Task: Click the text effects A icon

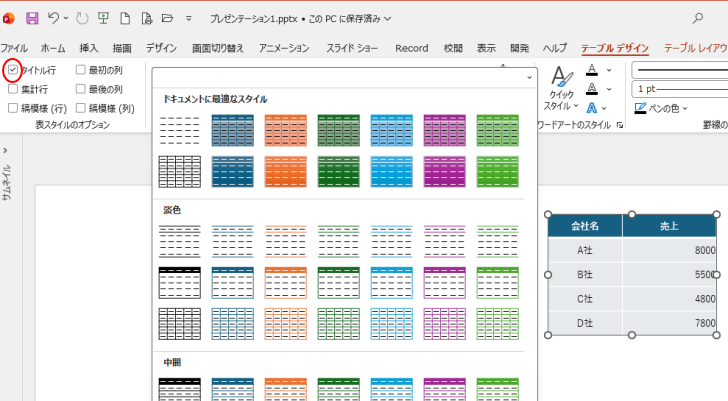Action: (x=592, y=108)
